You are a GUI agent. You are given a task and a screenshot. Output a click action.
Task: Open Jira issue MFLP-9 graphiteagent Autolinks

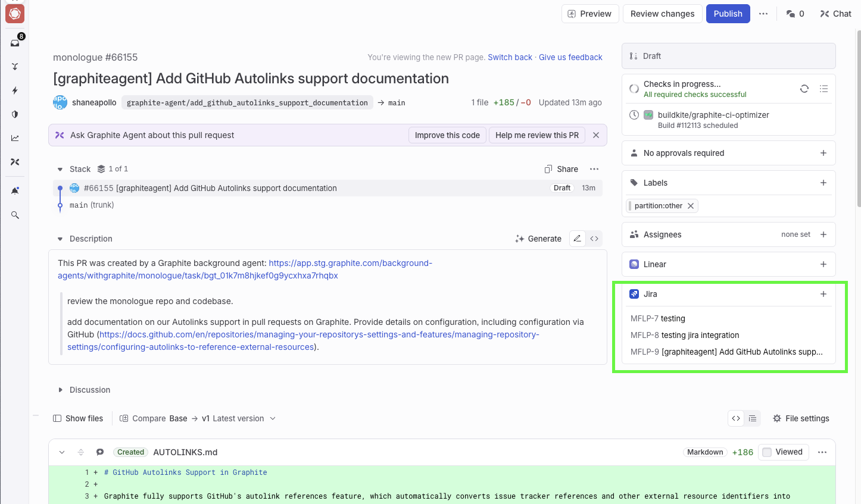pyautogui.click(x=726, y=352)
